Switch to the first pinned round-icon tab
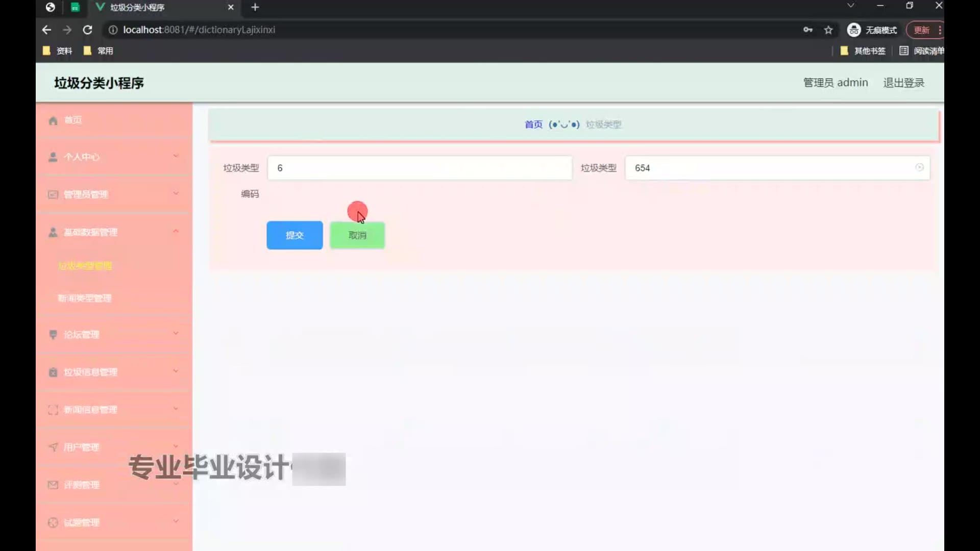 [x=50, y=7]
